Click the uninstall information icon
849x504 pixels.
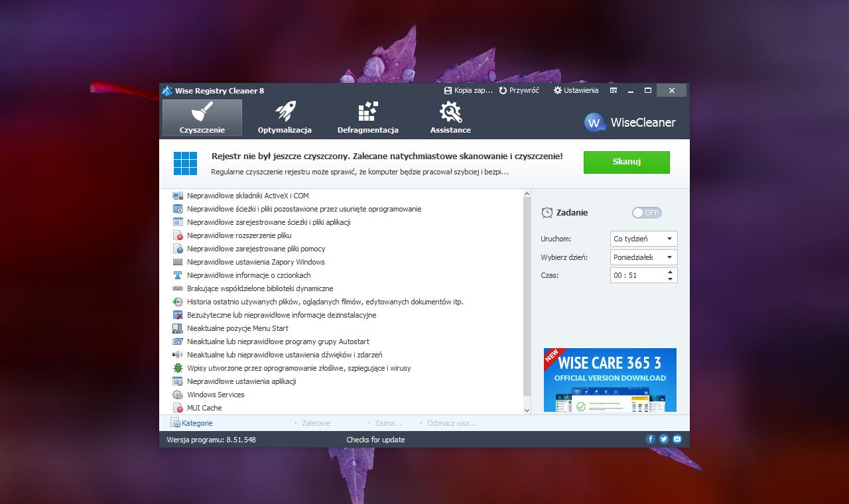[177, 315]
